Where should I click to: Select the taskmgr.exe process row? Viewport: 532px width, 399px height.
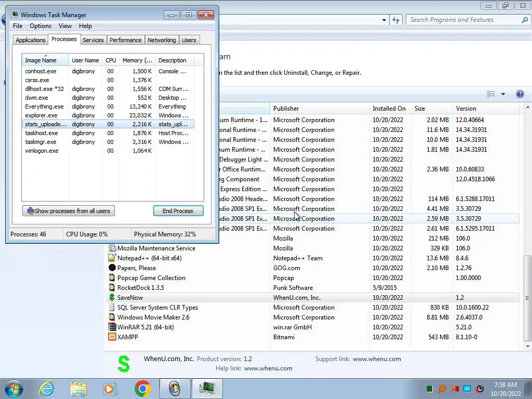pyautogui.click(x=108, y=142)
